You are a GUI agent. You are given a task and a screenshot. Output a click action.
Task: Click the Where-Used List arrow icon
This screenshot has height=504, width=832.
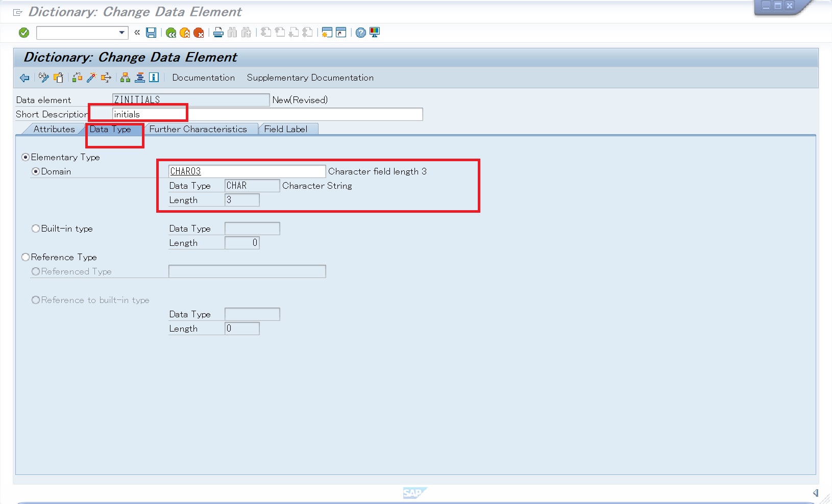click(x=106, y=78)
